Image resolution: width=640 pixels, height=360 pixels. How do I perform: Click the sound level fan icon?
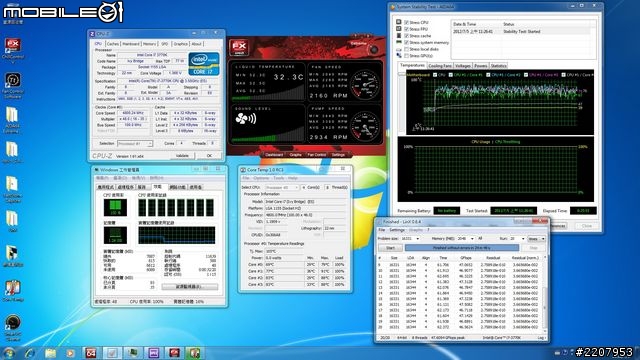[245, 119]
